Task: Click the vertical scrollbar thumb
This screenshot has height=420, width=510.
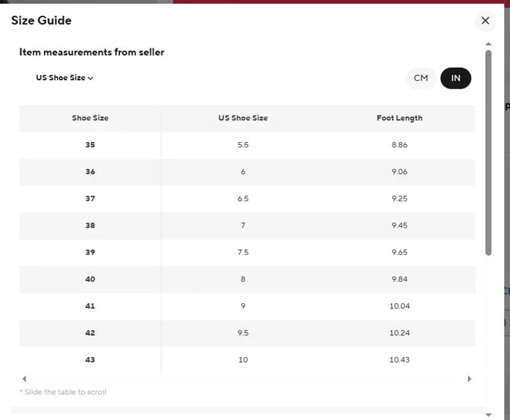Action: pos(488,153)
